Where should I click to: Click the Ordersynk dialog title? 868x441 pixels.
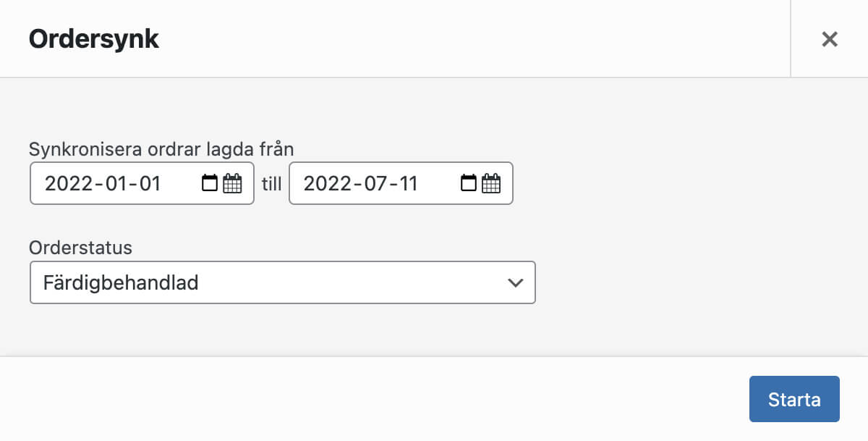[x=93, y=39]
